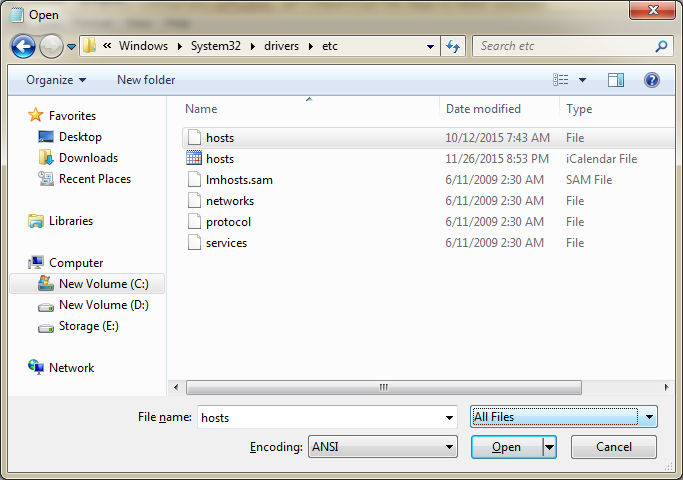Click the horizontal scrollbar thumb
Screen dimensions: 683x480
[384, 387]
